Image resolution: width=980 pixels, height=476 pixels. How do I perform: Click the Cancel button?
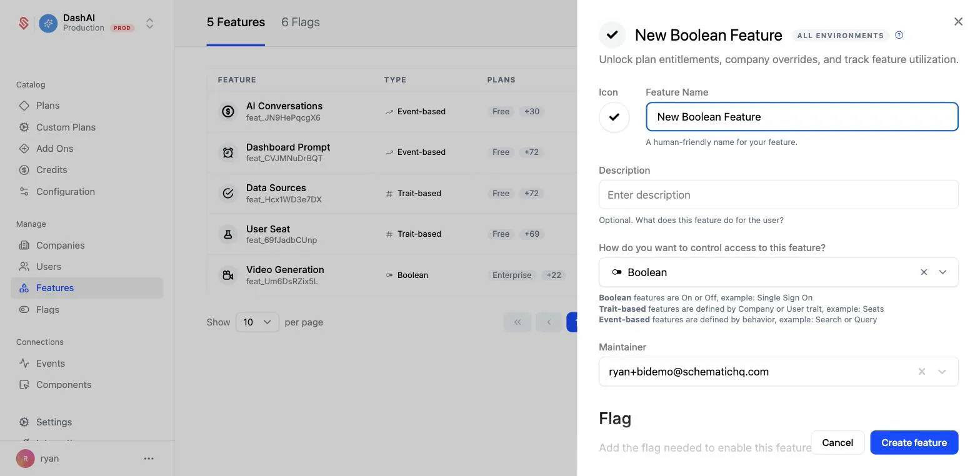pos(837,443)
